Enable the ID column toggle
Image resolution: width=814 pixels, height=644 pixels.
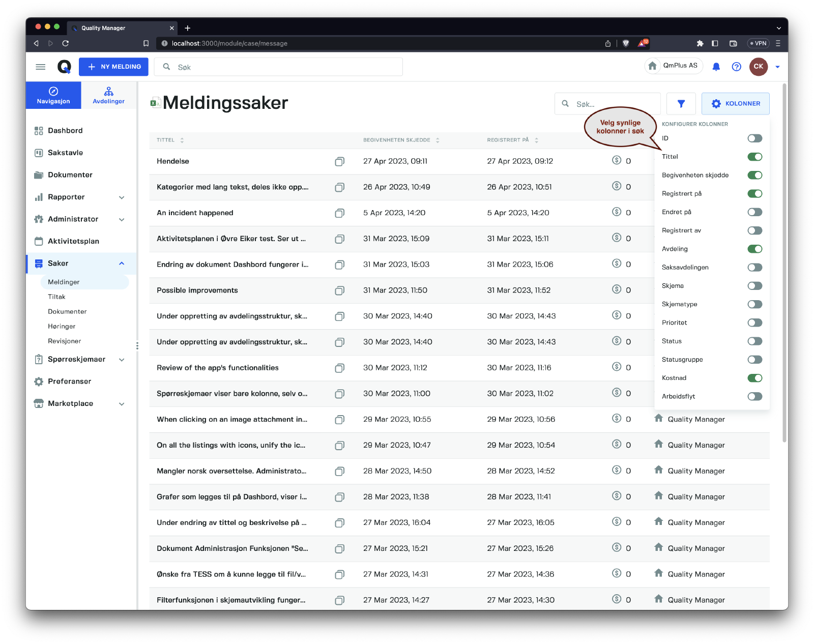pos(754,138)
